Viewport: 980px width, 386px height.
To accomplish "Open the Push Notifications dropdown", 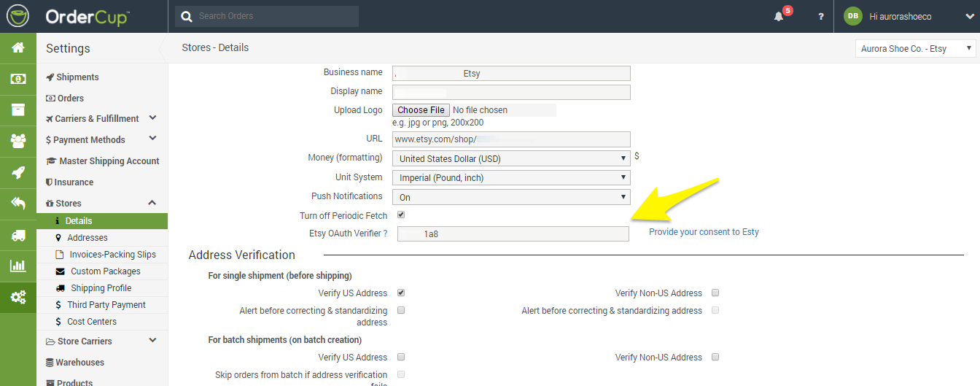I will (511, 197).
